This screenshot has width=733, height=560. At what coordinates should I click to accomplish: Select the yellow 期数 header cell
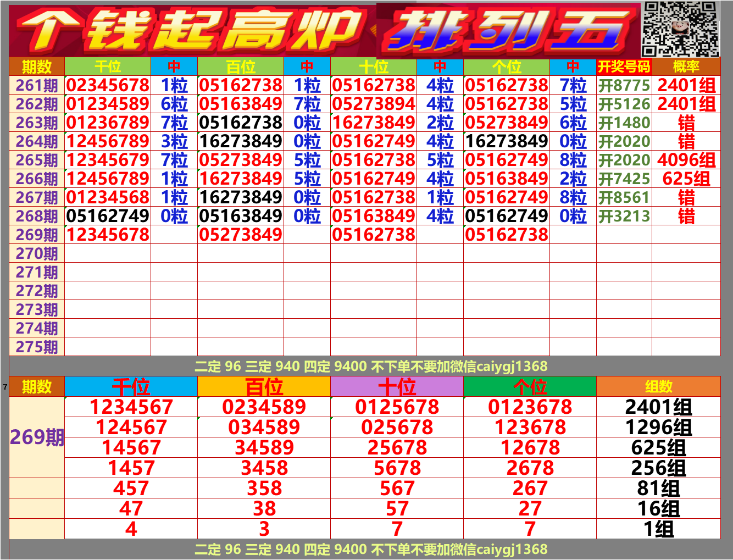click(x=35, y=68)
